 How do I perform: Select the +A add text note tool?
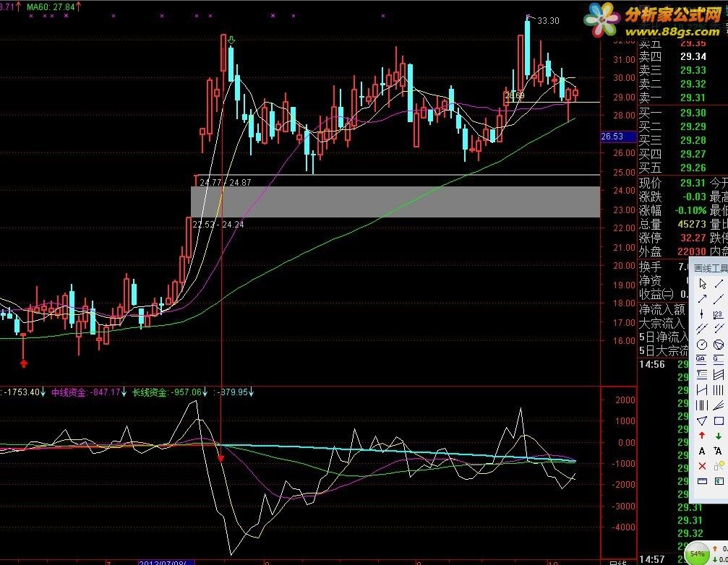[x=718, y=451]
